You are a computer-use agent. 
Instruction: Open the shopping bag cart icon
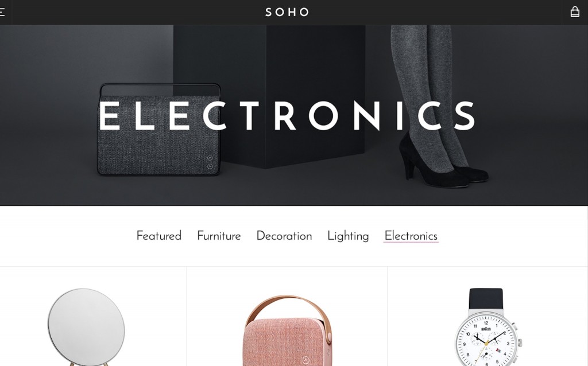point(574,12)
